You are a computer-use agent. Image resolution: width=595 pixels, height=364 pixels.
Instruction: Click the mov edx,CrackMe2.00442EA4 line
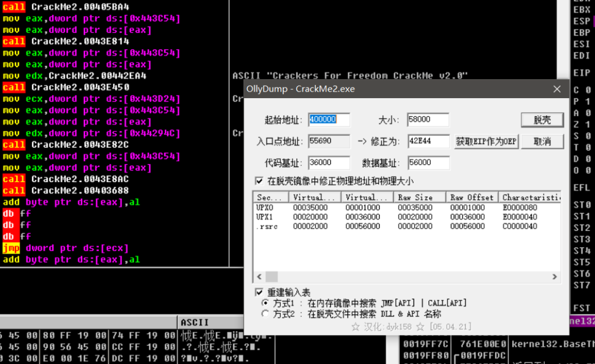[75, 76]
